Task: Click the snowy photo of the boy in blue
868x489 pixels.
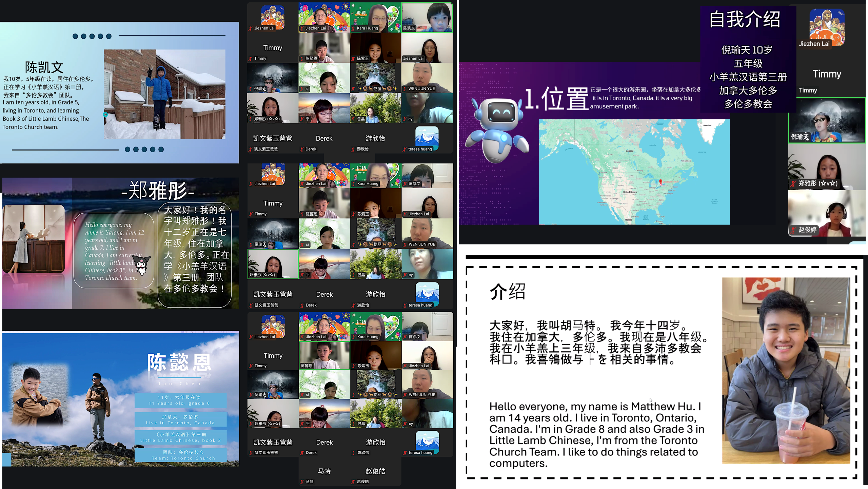Action: pyautogui.click(x=164, y=94)
